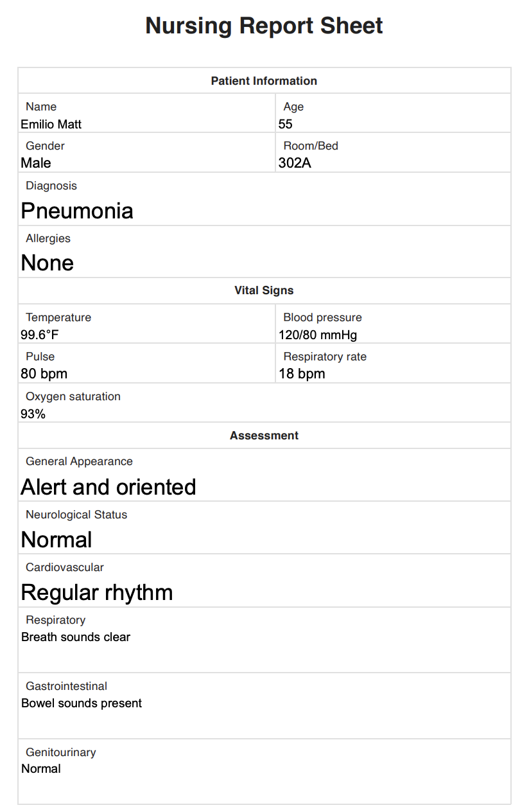Click the Patient Information section header
This screenshot has width=529, height=812.
coord(264,81)
